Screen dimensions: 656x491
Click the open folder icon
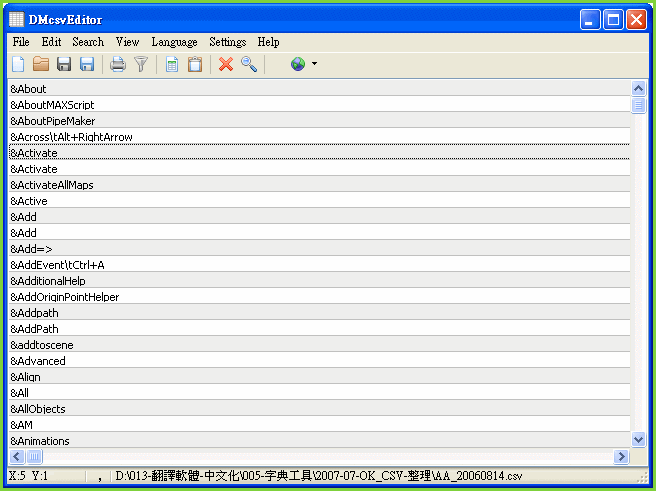(41, 64)
